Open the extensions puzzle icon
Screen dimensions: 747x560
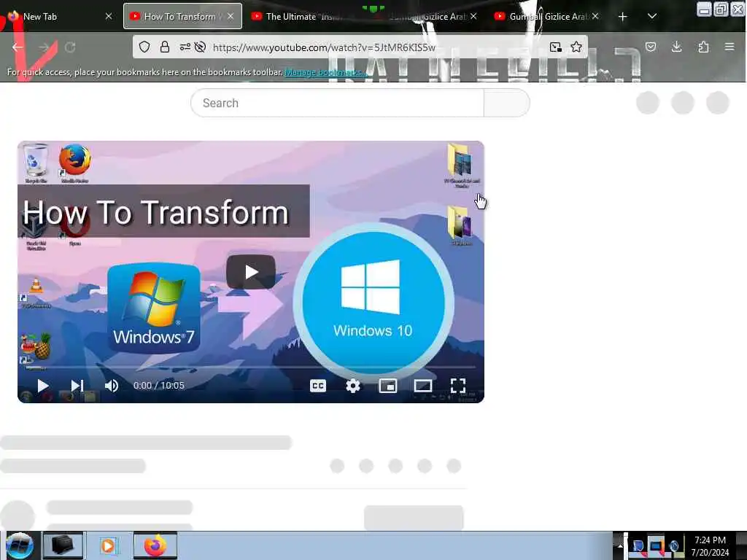tap(703, 47)
